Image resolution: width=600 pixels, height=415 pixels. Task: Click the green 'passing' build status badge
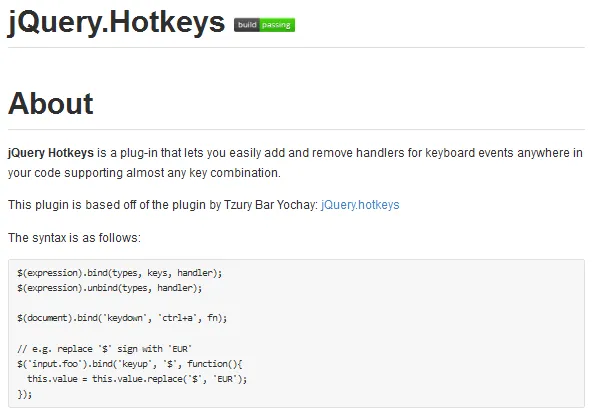pyautogui.click(x=277, y=25)
